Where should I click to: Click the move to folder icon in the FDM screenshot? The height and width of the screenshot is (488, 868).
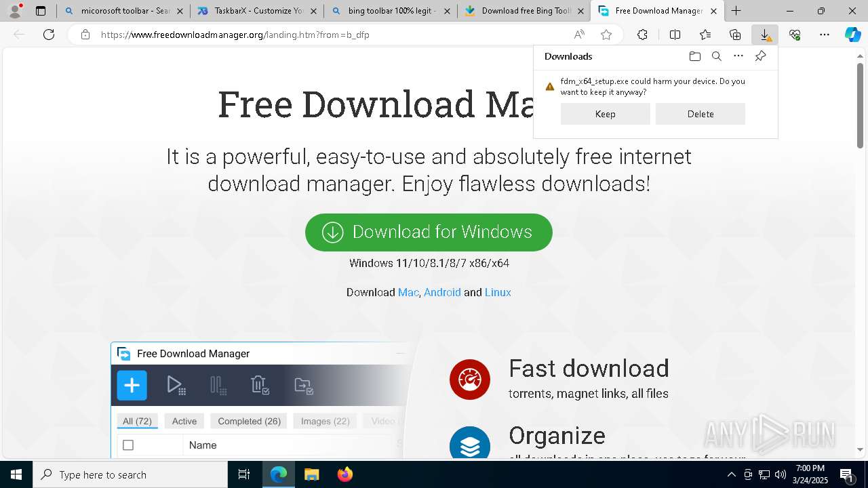[x=304, y=386]
